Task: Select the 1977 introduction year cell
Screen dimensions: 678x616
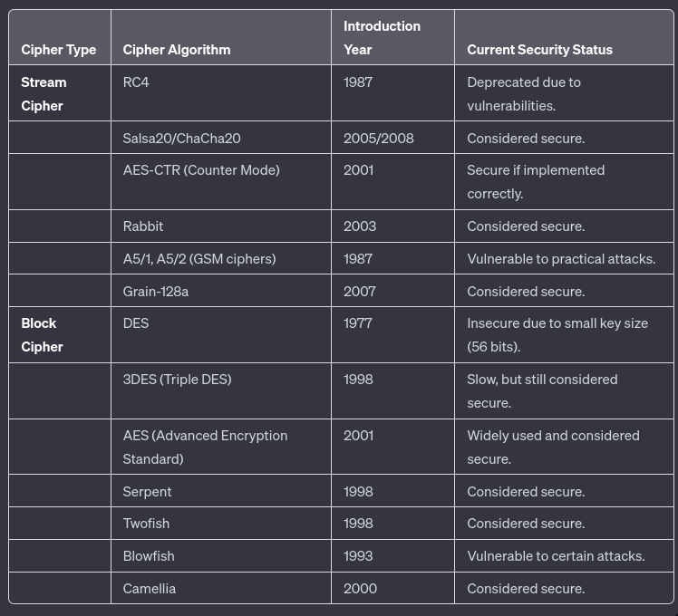Action: pos(358,322)
